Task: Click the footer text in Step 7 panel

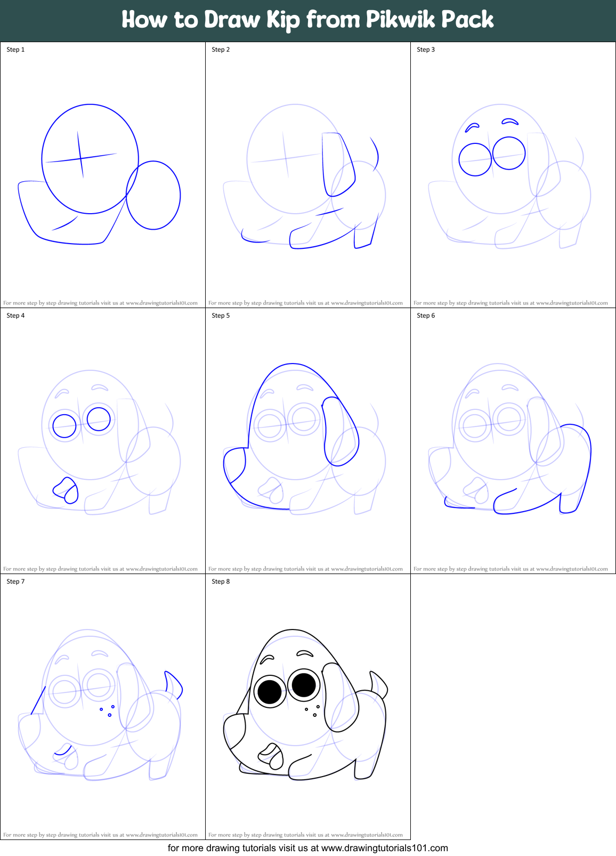Action: [x=100, y=835]
